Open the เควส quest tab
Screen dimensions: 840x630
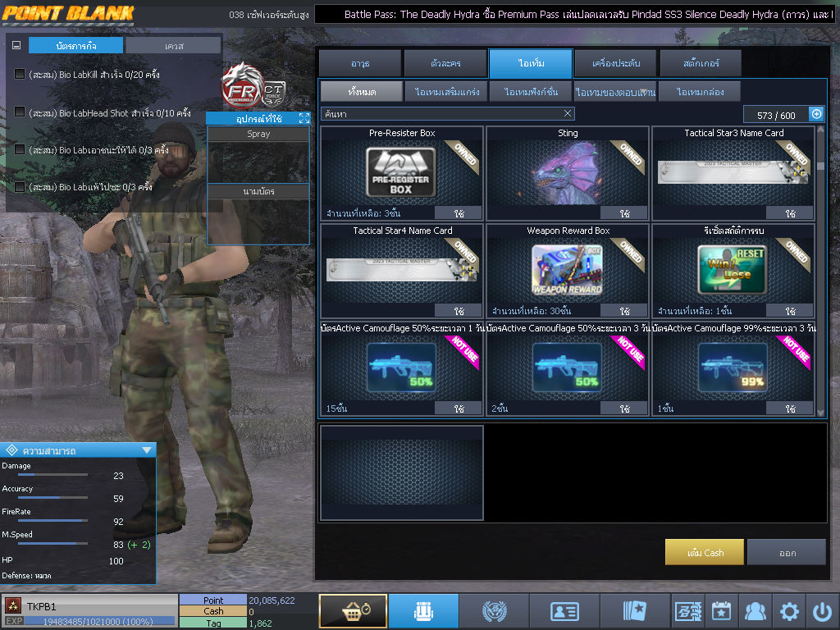point(174,46)
